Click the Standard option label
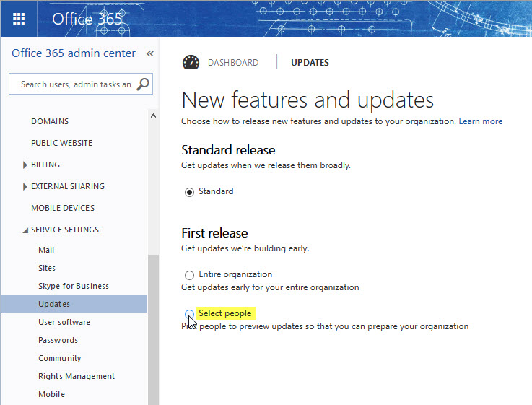Viewport: 532px width, 405px height. coord(216,191)
